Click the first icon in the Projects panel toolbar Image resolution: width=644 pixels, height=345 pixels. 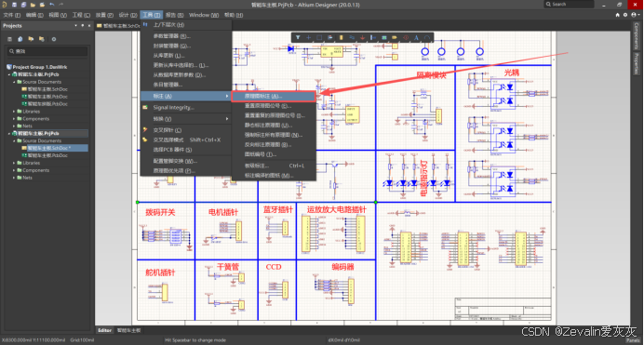click(10, 39)
